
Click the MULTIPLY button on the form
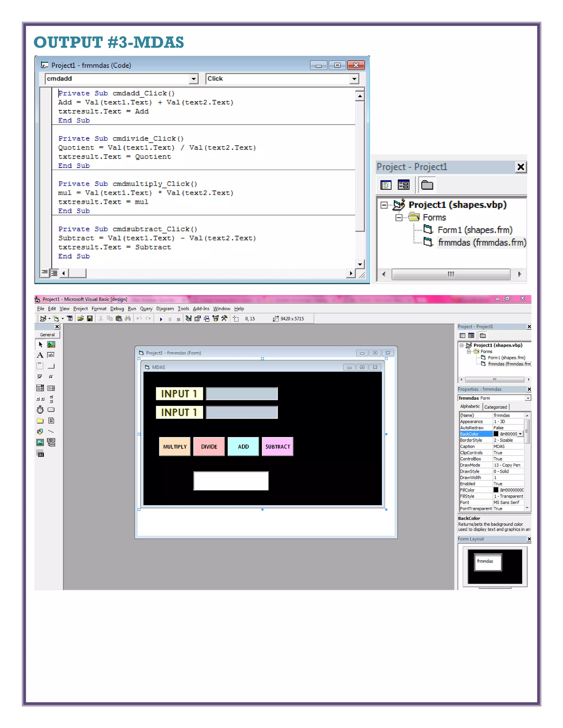(175, 447)
